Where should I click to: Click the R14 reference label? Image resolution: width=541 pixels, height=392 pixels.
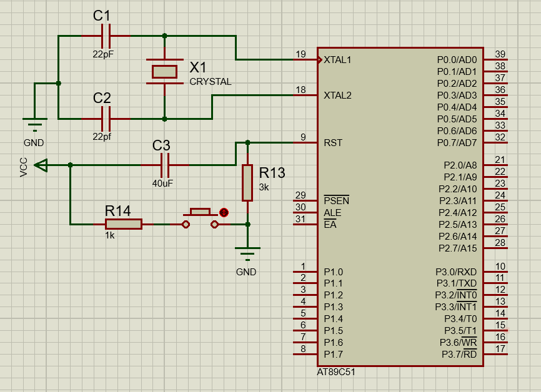[x=117, y=211]
